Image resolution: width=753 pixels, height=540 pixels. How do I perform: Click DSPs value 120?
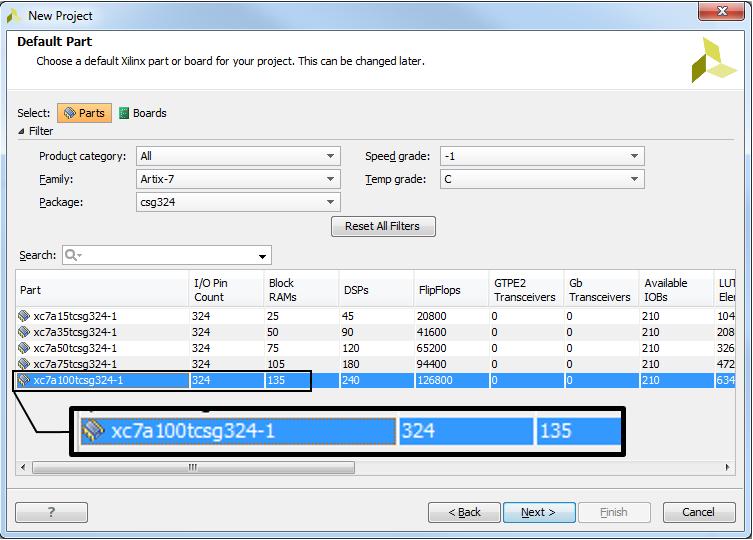point(351,348)
